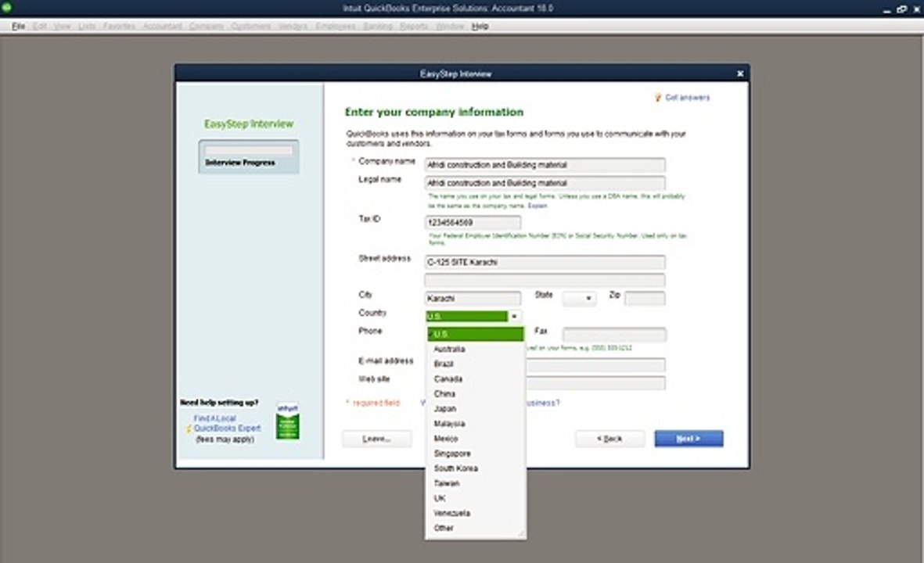
Task: Click the Legal name field
Action: [x=545, y=183]
